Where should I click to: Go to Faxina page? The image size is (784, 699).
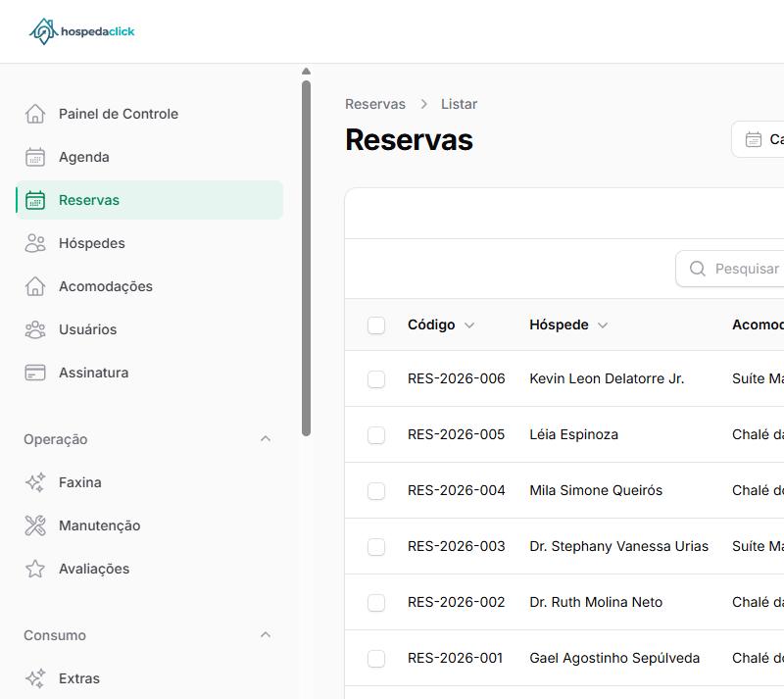150,482
